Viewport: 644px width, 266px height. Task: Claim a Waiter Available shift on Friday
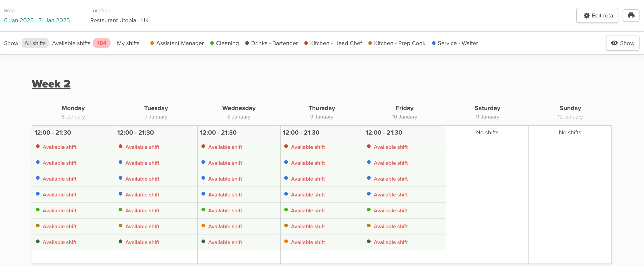(x=391, y=163)
